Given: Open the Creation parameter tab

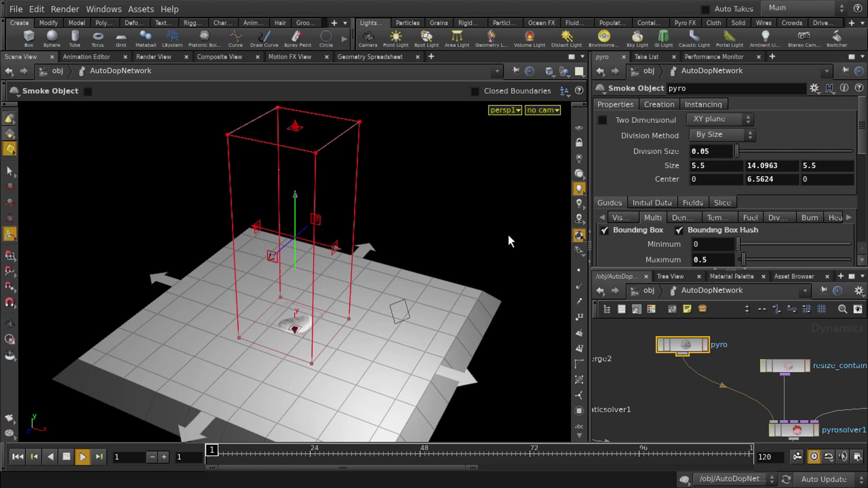Looking at the screenshot, I should 659,104.
